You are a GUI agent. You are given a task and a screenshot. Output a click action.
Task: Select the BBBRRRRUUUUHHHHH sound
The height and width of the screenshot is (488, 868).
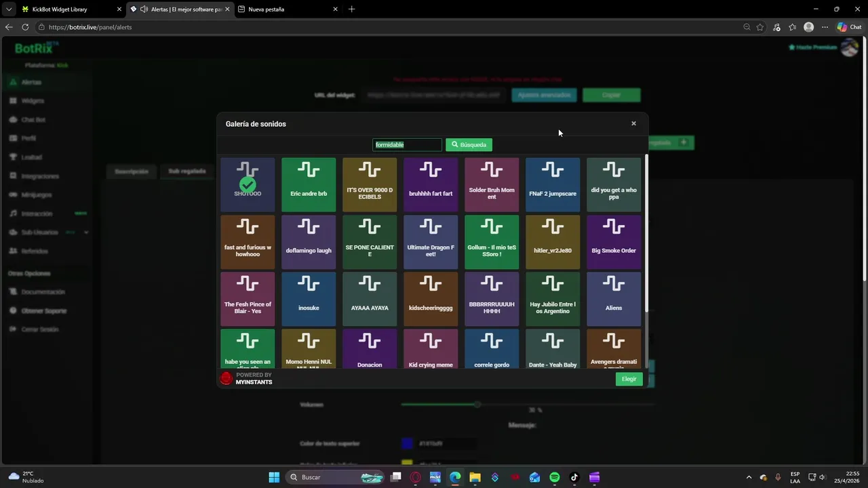[x=492, y=299]
